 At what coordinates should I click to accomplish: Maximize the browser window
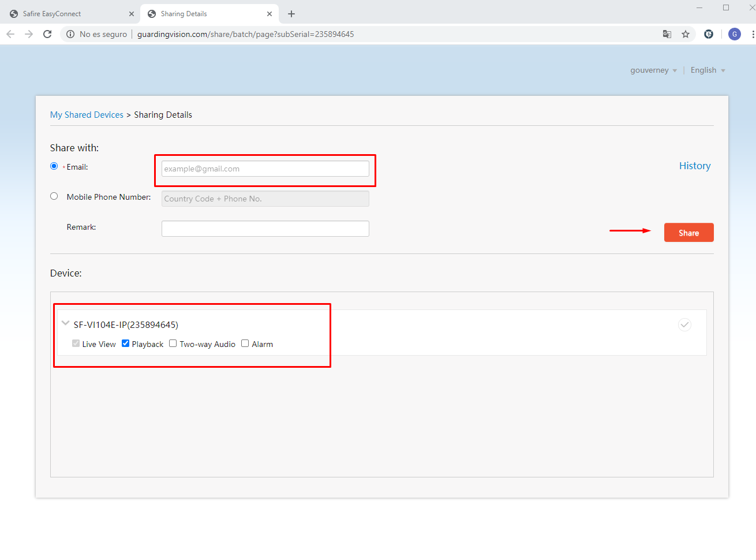coord(726,8)
